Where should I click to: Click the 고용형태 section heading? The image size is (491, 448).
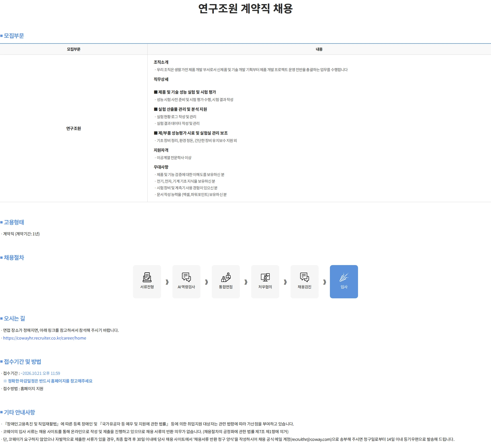[14, 222]
